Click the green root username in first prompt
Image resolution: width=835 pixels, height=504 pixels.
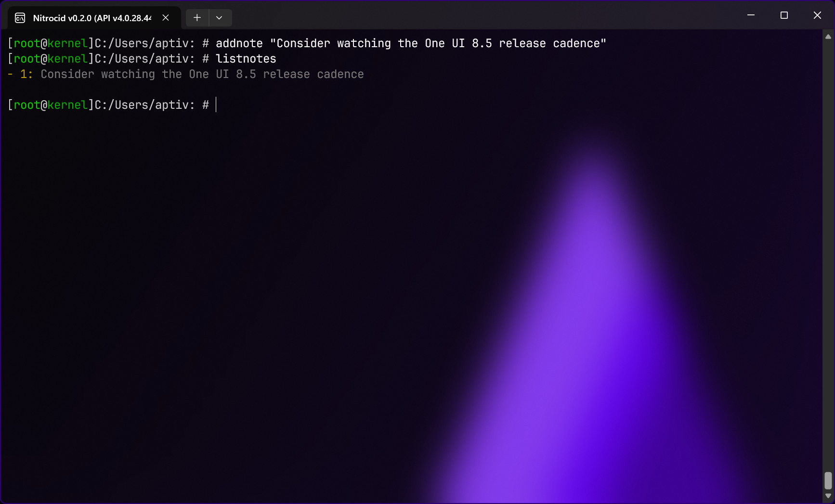27,43
